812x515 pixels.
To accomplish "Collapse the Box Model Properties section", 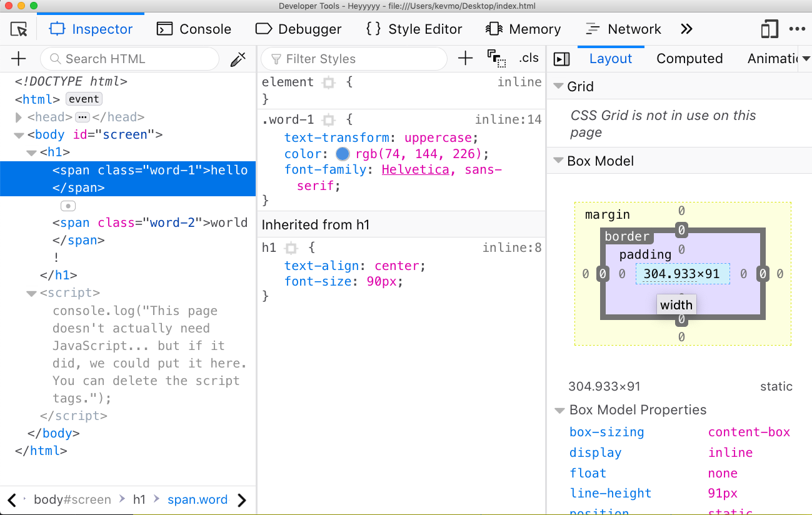I will coord(560,411).
